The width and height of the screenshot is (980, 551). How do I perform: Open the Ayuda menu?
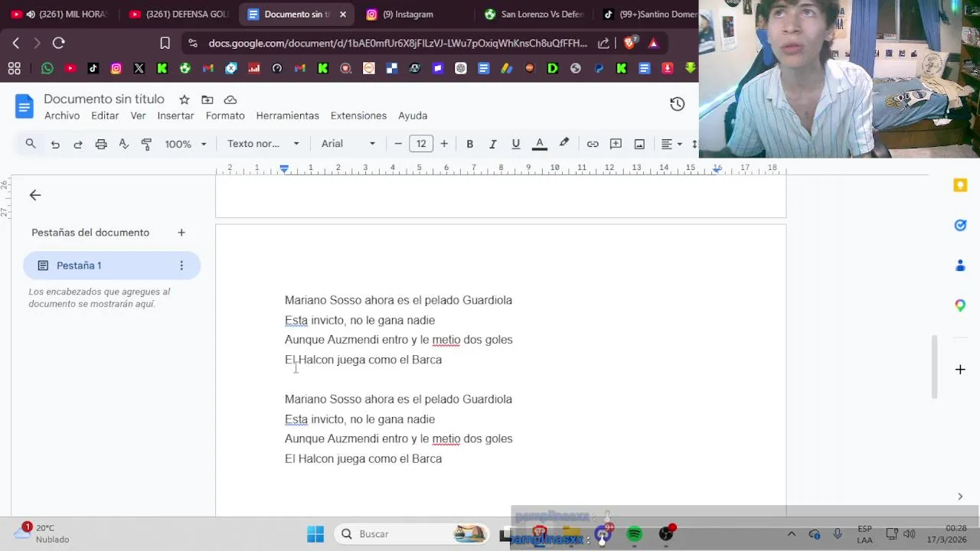[413, 116]
